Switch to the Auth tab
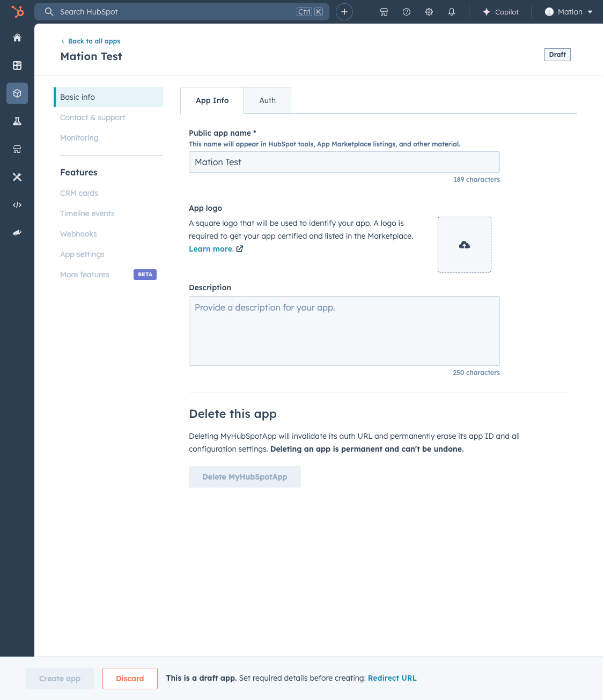 pos(267,100)
